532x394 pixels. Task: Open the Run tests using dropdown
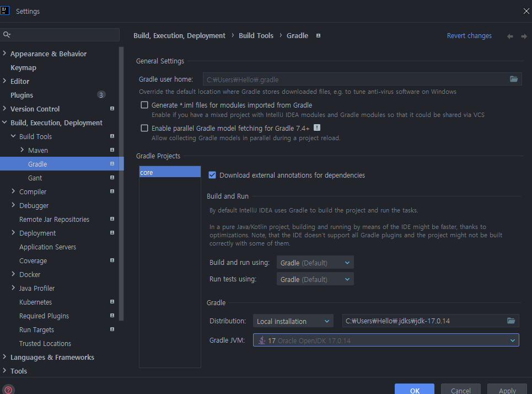pyautogui.click(x=315, y=279)
